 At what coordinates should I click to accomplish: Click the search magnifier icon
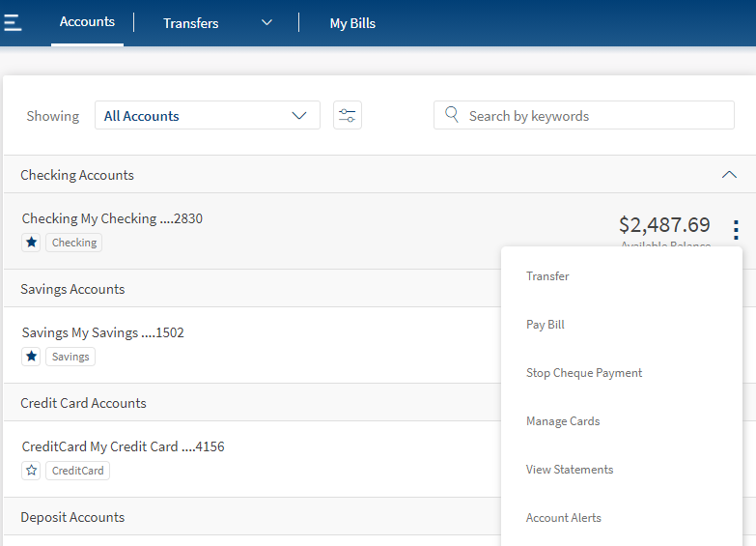[451, 115]
